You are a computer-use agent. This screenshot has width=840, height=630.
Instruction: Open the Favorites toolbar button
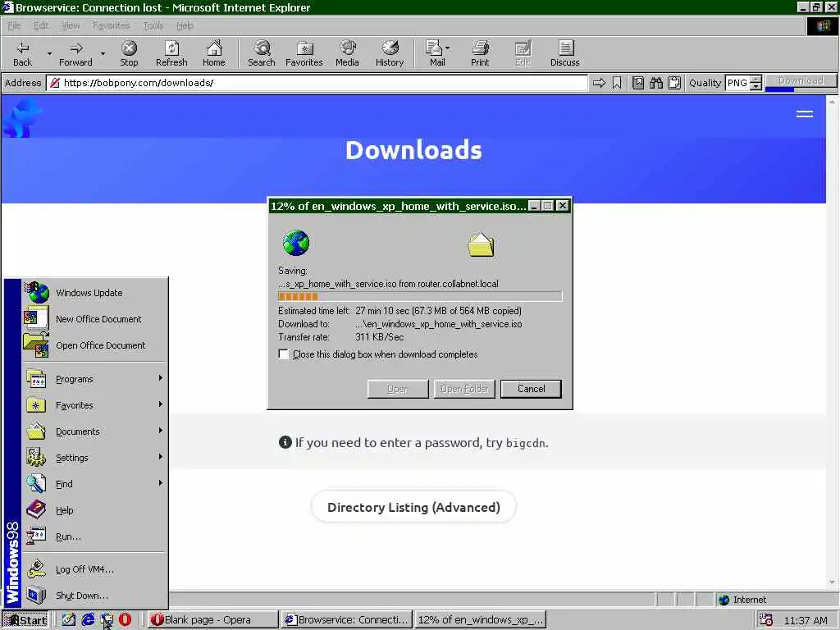click(x=304, y=53)
